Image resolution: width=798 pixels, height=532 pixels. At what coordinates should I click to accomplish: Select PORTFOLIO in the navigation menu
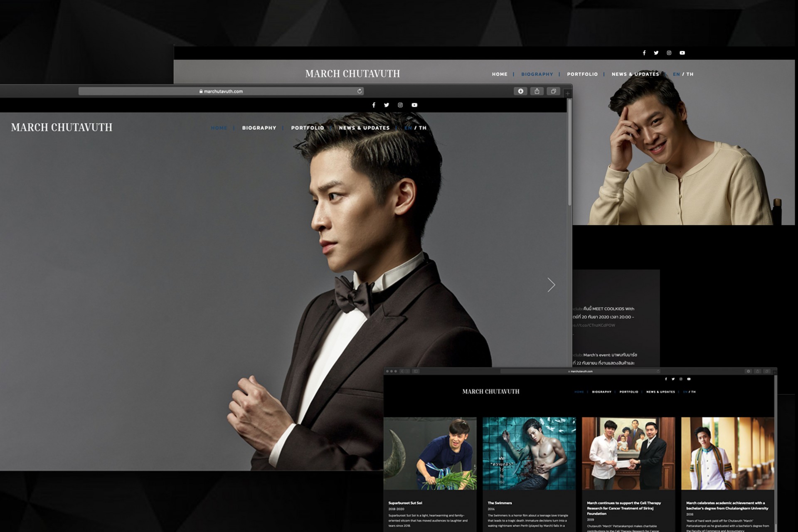[308, 128]
